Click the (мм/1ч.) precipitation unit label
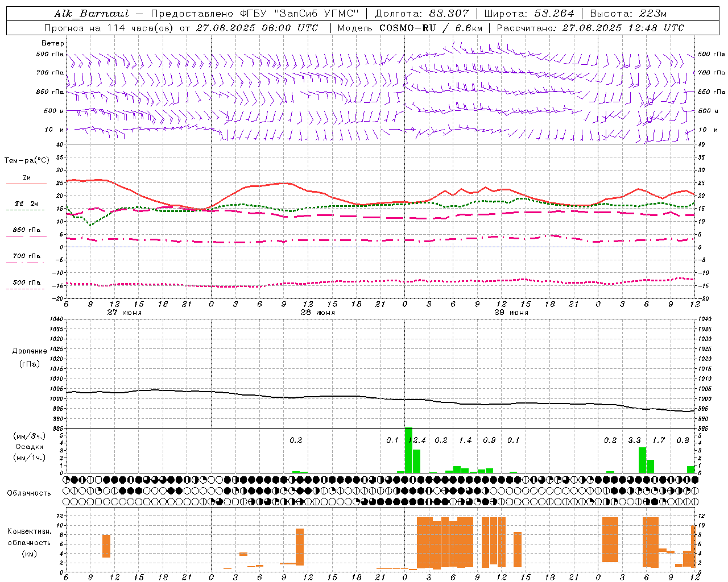Screen dimensions: 728x582 28,458
